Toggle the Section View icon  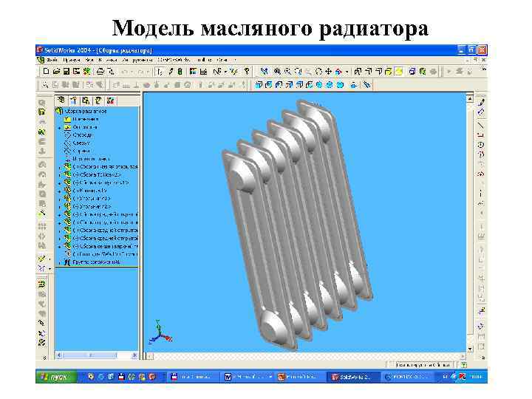[x=423, y=72]
